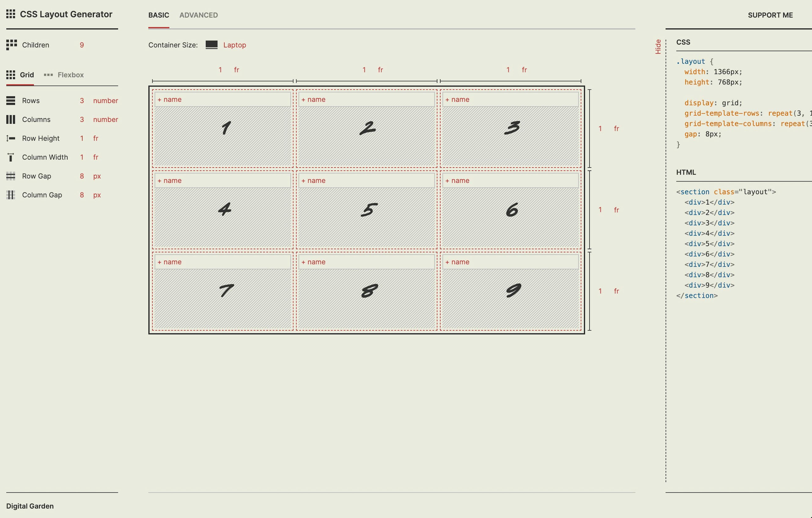The image size is (812, 518).
Task: Edit the Columns value 3
Action: 82,119
